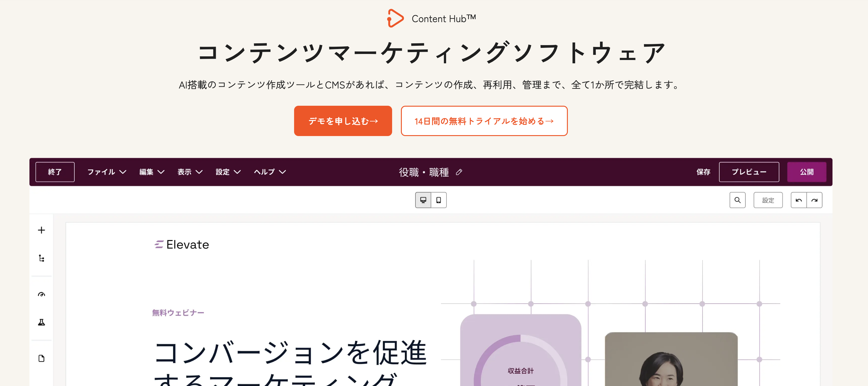Expand the ヘルプ dropdown
868x386 pixels.
click(269, 172)
